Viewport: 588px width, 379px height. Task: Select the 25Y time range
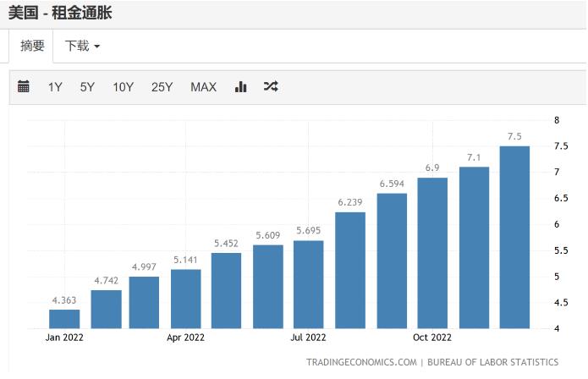tap(162, 87)
